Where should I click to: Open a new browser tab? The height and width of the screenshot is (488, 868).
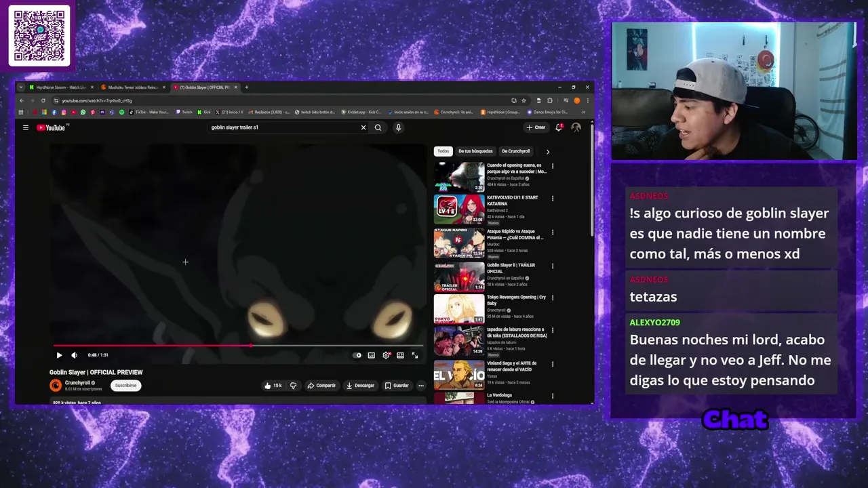[x=246, y=87]
